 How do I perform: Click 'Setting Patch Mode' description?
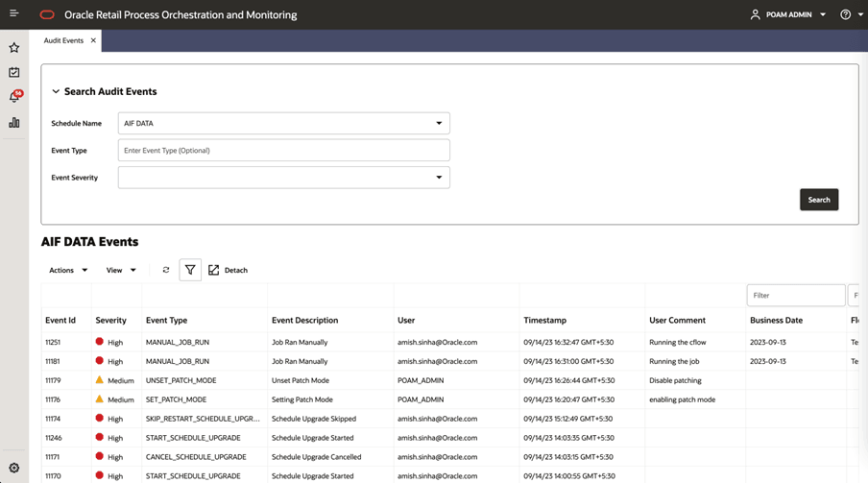point(302,399)
